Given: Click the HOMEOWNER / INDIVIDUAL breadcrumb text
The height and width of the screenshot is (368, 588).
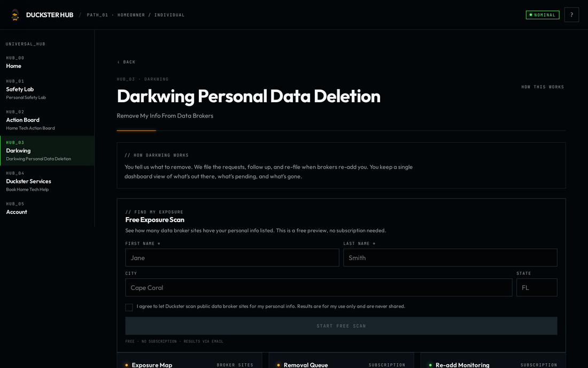Looking at the screenshot, I should coord(151,15).
